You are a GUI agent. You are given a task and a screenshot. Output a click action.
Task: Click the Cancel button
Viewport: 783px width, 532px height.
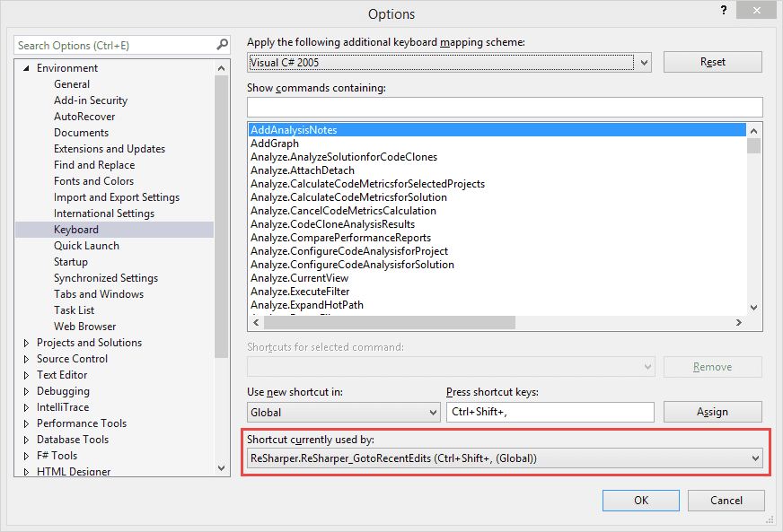pos(726,500)
